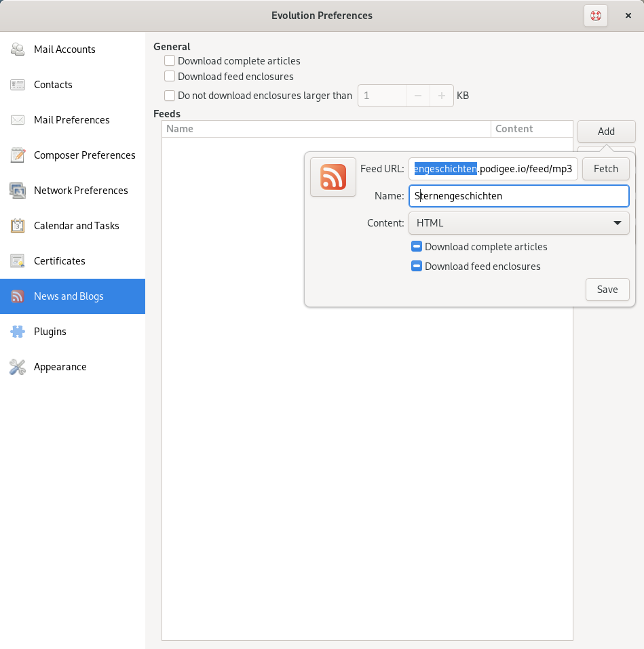Check Do not download enclosures larger than
Viewport: 644px width, 649px height.
point(170,96)
